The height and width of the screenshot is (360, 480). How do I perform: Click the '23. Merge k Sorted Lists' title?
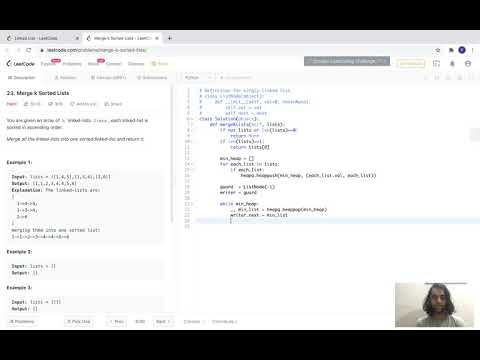click(38, 93)
